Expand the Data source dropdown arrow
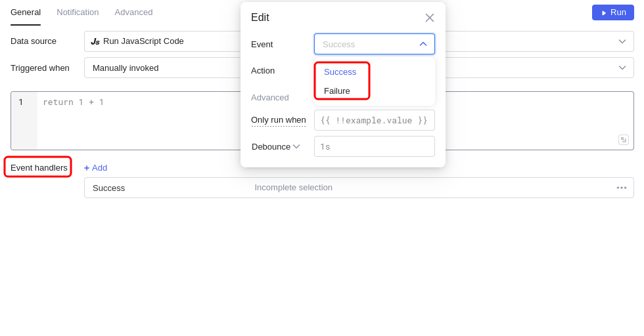The image size is (644, 336). click(x=622, y=41)
